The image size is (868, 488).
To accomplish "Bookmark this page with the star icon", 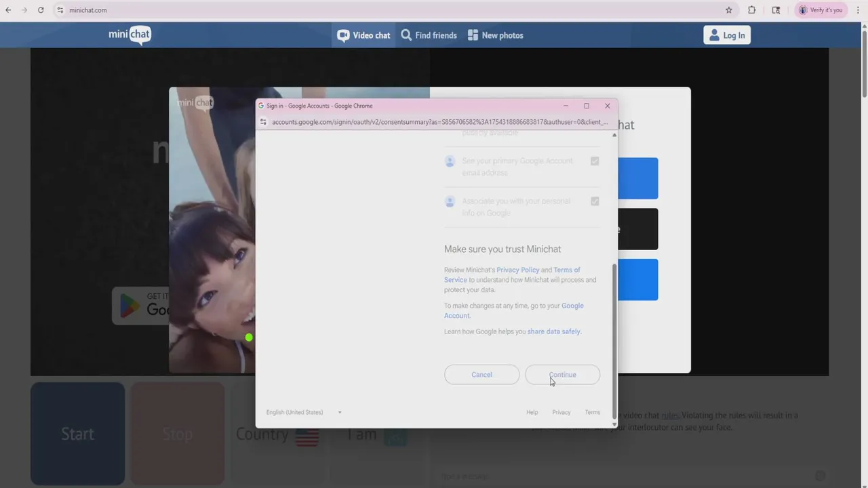I will [729, 10].
